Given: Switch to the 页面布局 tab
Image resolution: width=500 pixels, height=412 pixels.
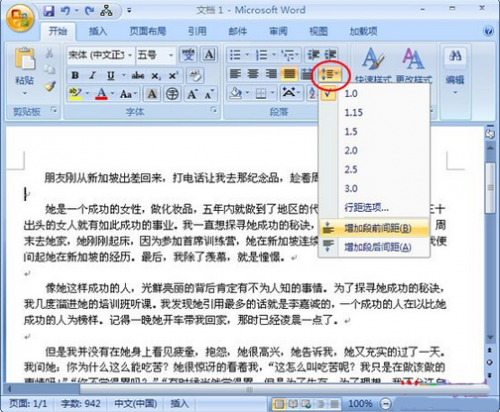Looking at the screenshot, I should 147,31.
